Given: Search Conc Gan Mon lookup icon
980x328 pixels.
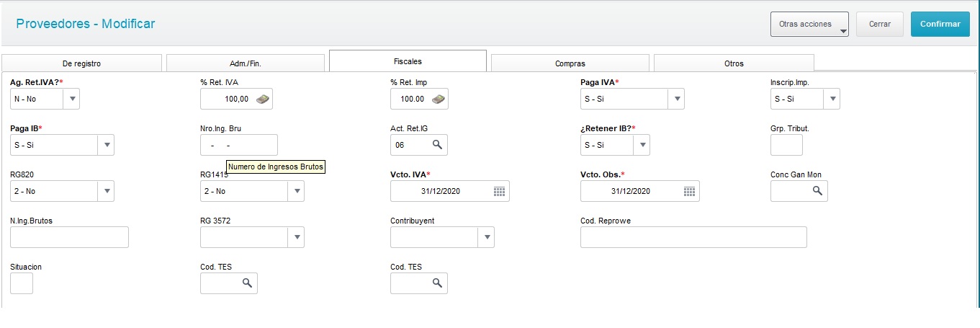Looking at the screenshot, I should [x=817, y=191].
